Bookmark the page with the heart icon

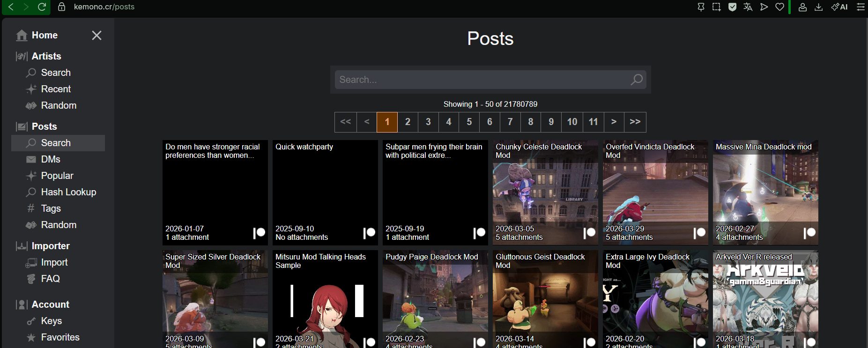780,7
